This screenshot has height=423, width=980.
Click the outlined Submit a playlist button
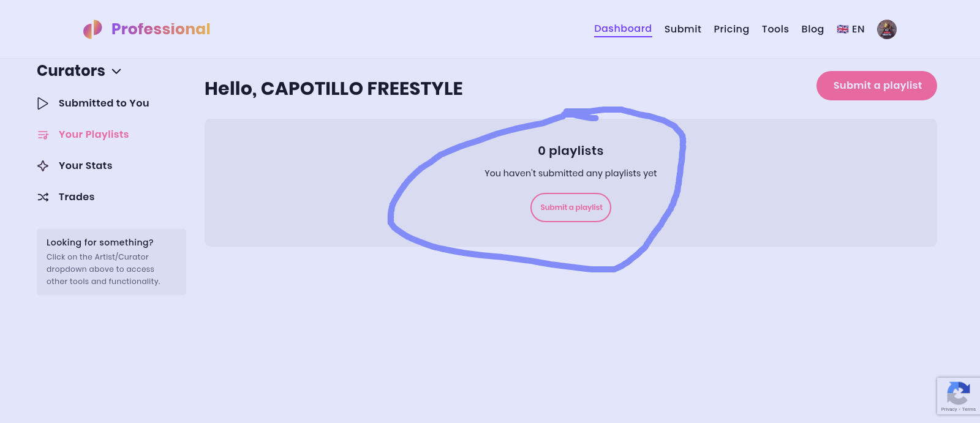[x=571, y=208]
